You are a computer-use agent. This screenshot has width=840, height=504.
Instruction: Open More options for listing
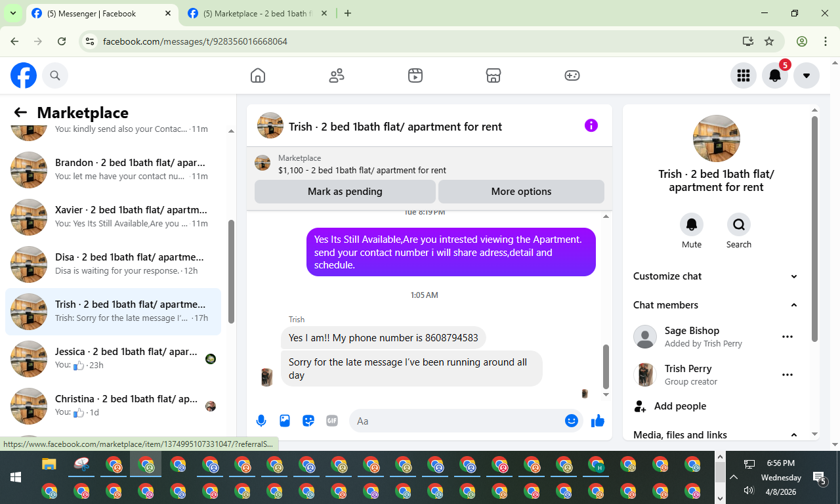[521, 192]
